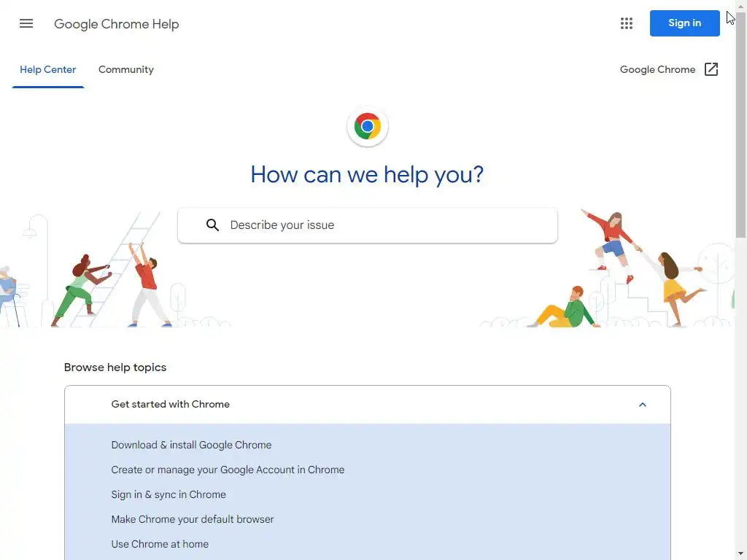Image resolution: width=747 pixels, height=560 pixels.
Task: Open Make Chrome your default browser
Action: pyautogui.click(x=193, y=519)
